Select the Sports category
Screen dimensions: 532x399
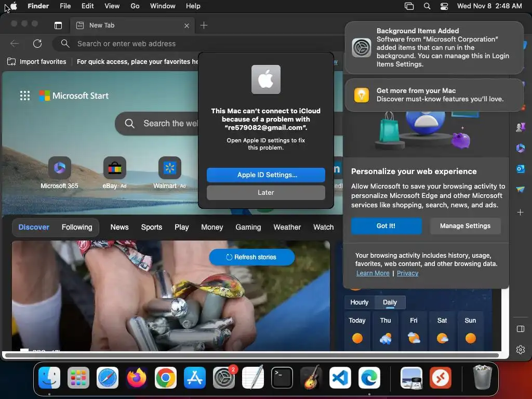coord(152,228)
